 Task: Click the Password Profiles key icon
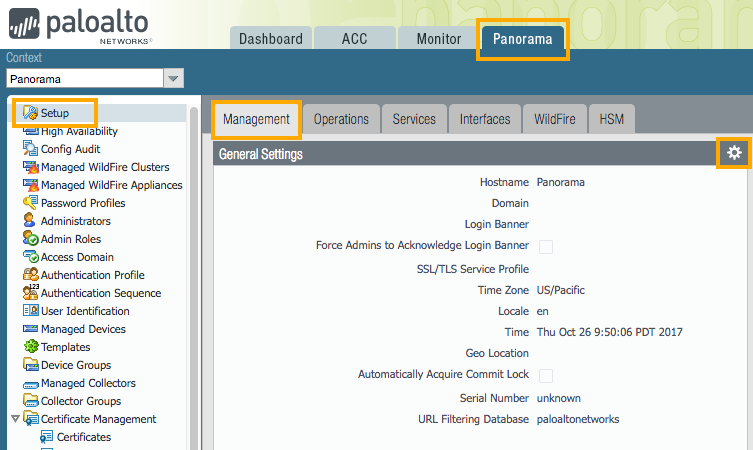(x=30, y=203)
